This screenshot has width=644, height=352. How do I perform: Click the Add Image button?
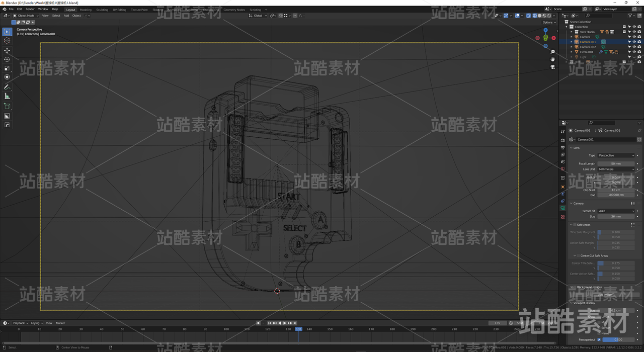(x=604, y=295)
